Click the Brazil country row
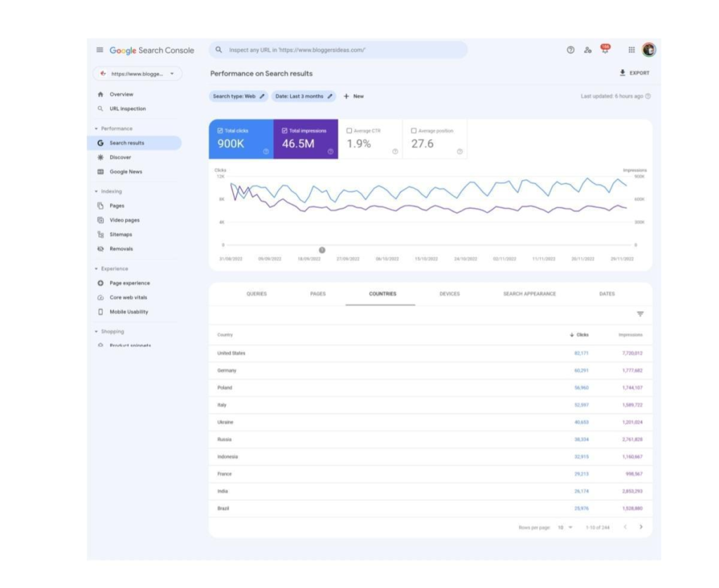The image size is (719, 588). pyautogui.click(x=430, y=509)
